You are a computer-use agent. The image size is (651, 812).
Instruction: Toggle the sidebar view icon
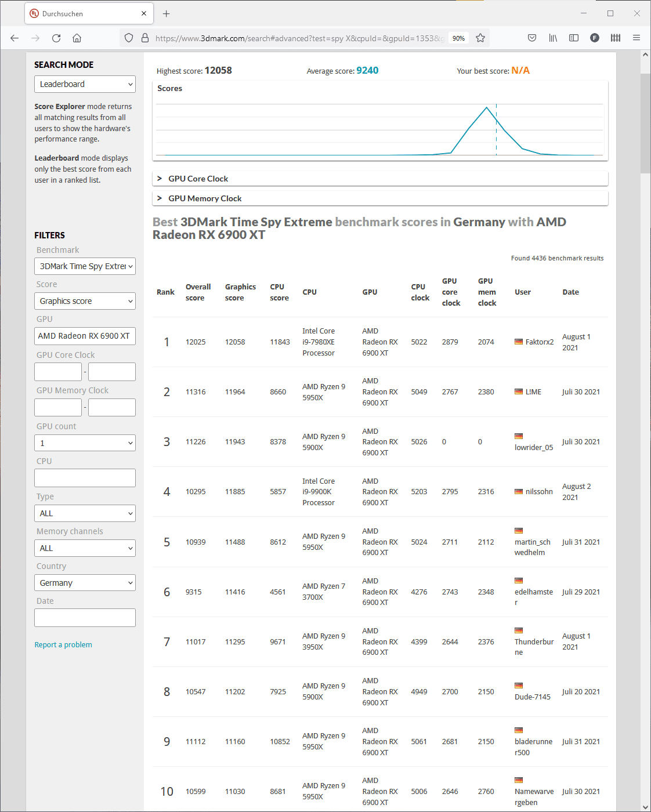point(574,38)
